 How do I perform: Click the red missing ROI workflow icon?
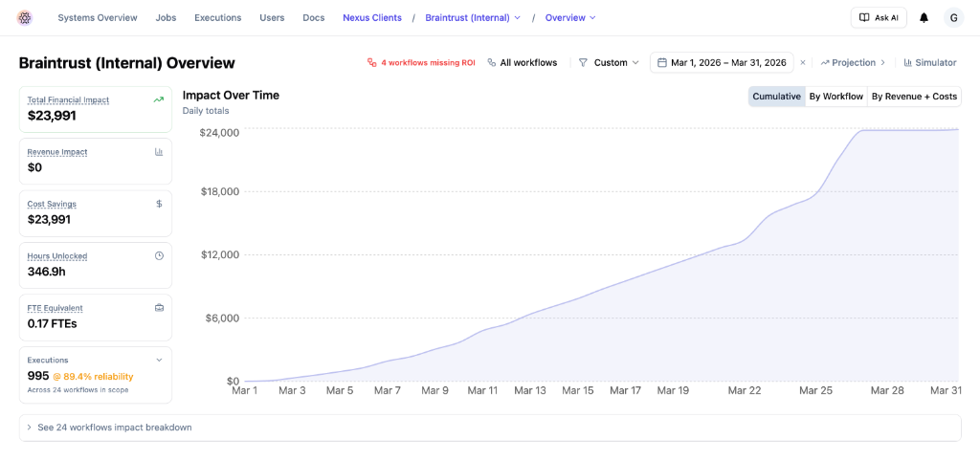pos(372,62)
